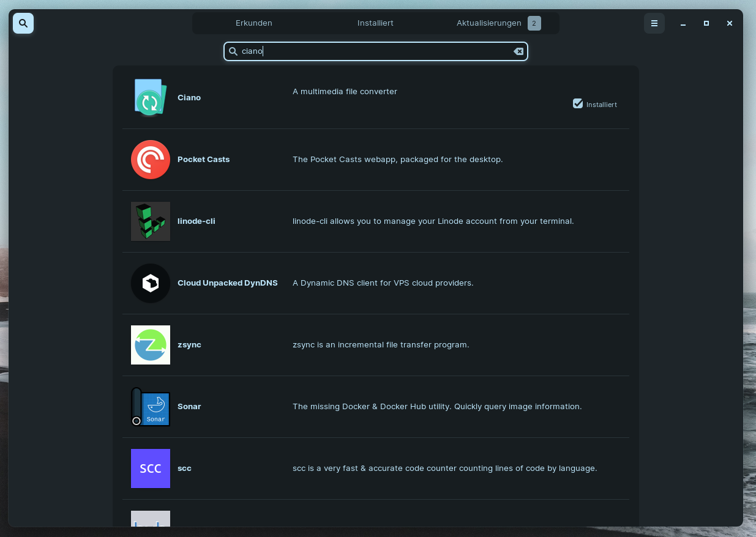Click the Ciano app icon
Screen dimensions: 756x537
point(151,98)
